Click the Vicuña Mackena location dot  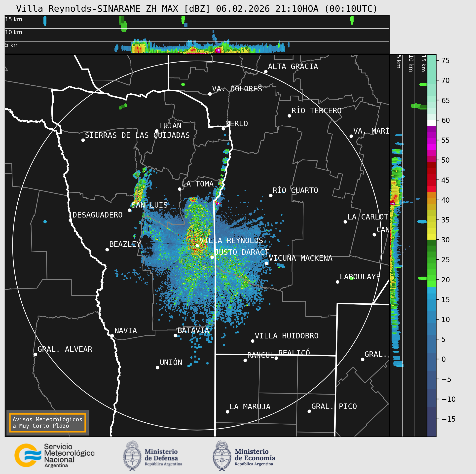coord(266,263)
